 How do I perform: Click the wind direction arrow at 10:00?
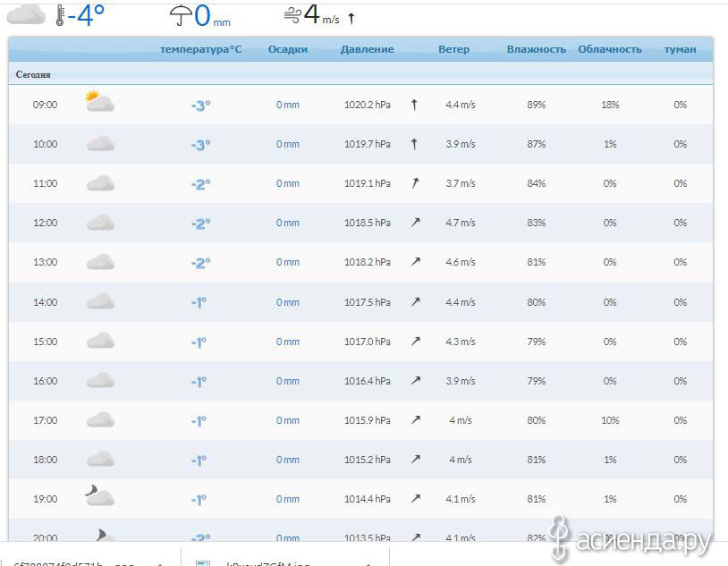(x=414, y=144)
